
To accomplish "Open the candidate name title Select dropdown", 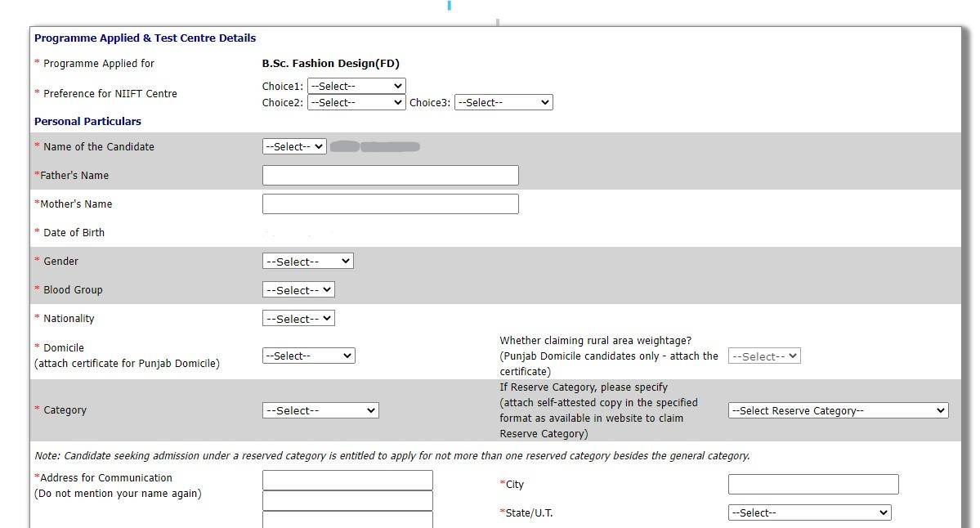I will [293, 146].
